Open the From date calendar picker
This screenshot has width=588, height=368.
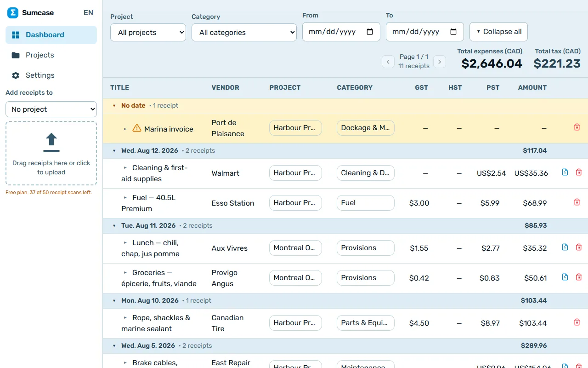coord(370,32)
